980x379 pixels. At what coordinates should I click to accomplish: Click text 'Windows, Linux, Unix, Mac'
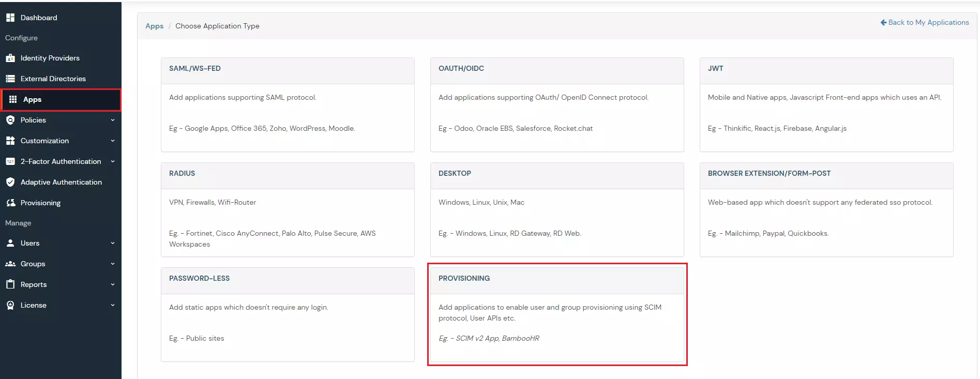coord(481,202)
